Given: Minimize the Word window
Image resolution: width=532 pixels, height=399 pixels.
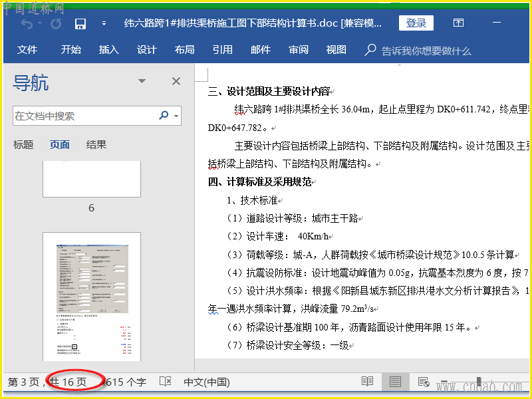Looking at the screenshot, I should pos(497,23).
